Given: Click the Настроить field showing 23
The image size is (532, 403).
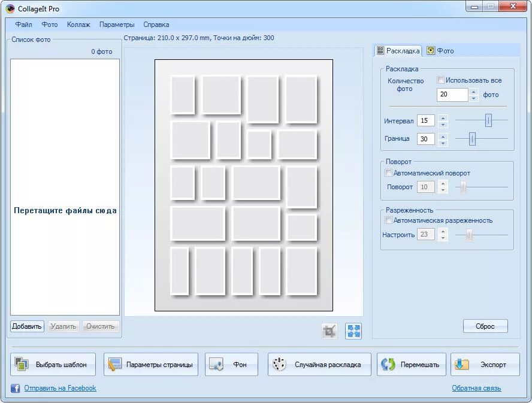Looking at the screenshot, I should click(426, 234).
